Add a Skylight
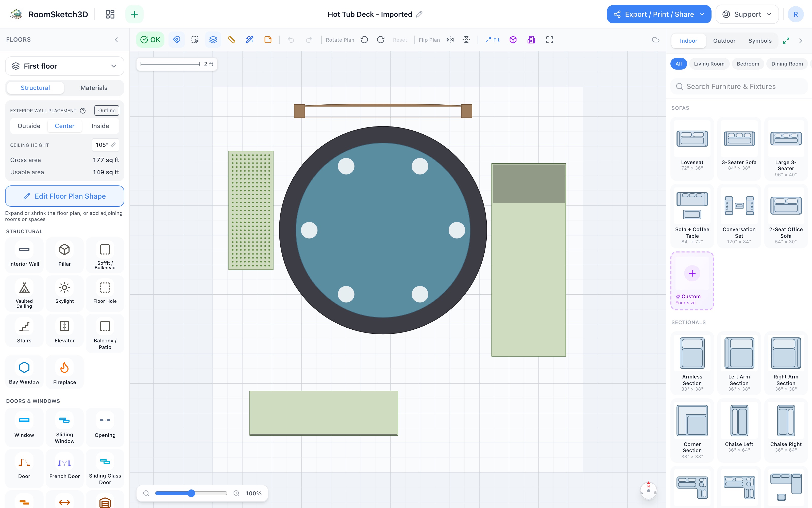812x508 pixels. click(64, 294)
